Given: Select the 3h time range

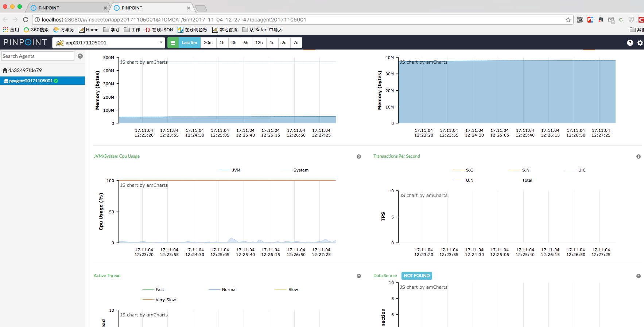Looking at the screenshot, I should [x=234, y=43].
